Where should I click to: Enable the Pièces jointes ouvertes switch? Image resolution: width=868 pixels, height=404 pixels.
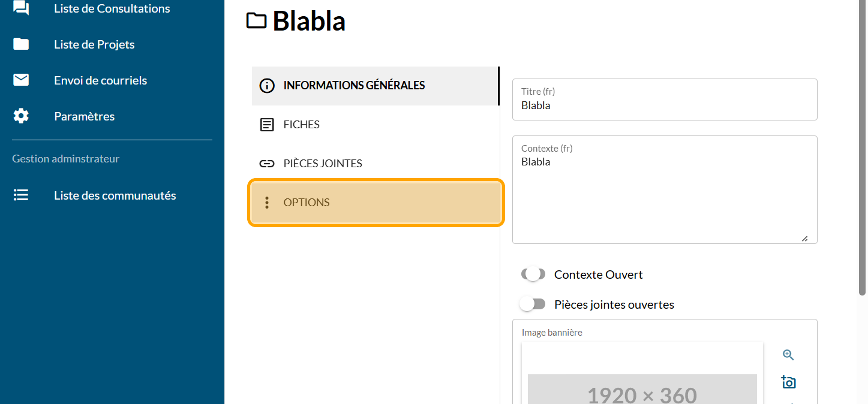click(x=533, y=304)
